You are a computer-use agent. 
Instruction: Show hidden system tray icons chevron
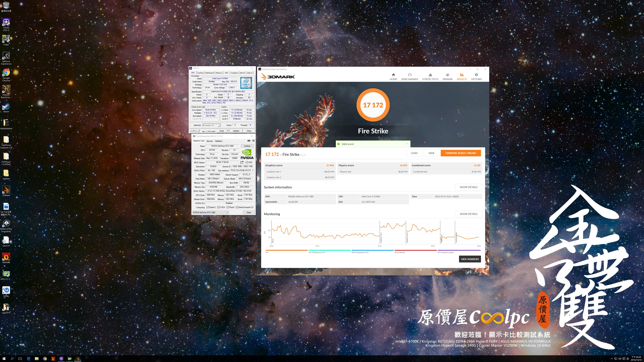(x=611, y=358)
